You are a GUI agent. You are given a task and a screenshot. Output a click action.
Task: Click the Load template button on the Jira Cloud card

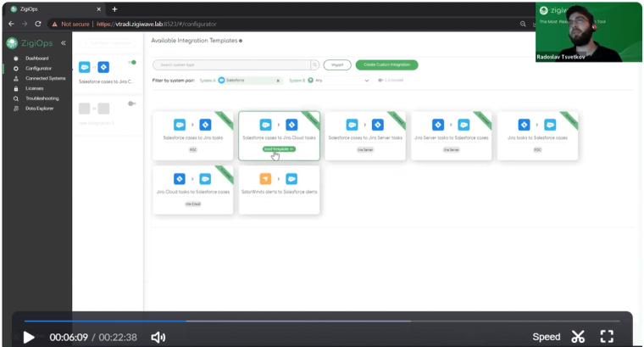279,149
